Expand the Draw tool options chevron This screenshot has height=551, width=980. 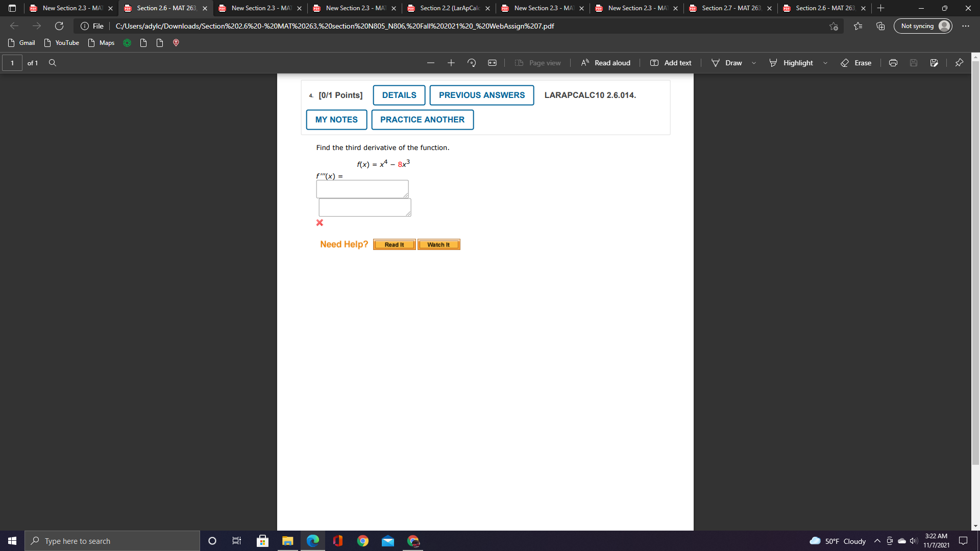click(x=754, y=63)
